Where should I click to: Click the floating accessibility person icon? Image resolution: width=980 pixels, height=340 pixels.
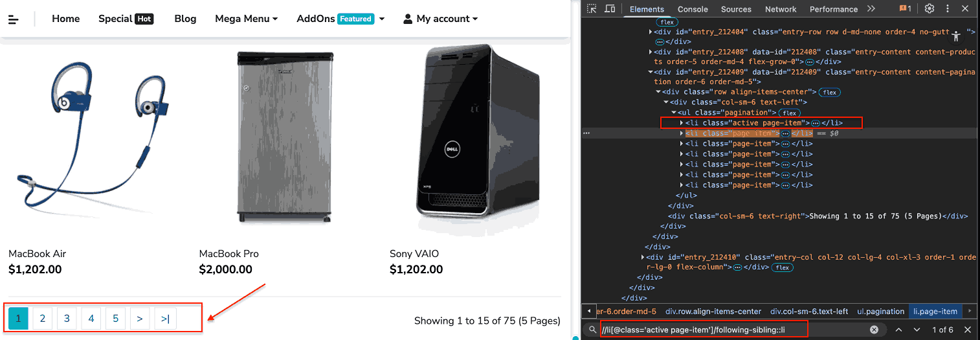955,36
